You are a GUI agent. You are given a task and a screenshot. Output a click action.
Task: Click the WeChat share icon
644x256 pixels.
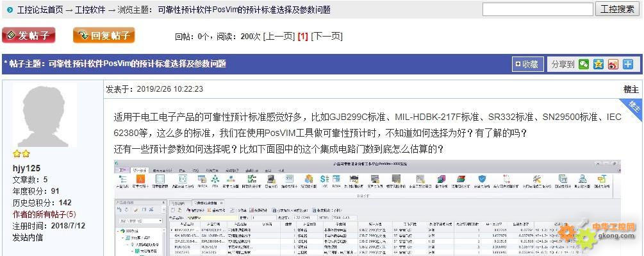click(x=583, y=64)
